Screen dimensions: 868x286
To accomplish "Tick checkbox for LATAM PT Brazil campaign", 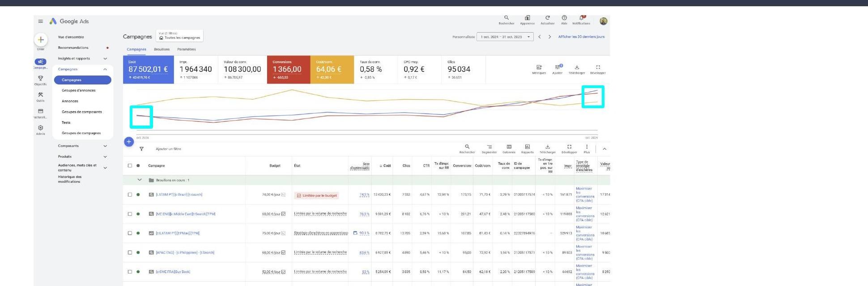I will pyautogui.click(x=130, y=194).
